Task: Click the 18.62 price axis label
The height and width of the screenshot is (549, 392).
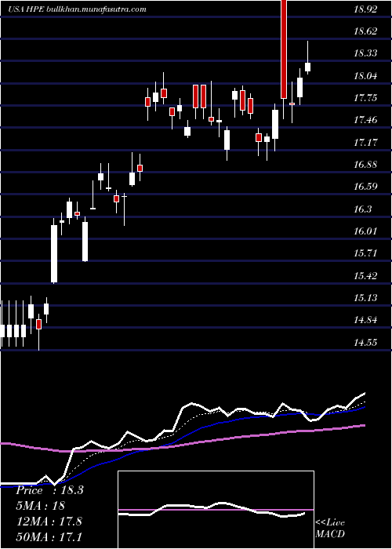Action: [x=365, y=31]
